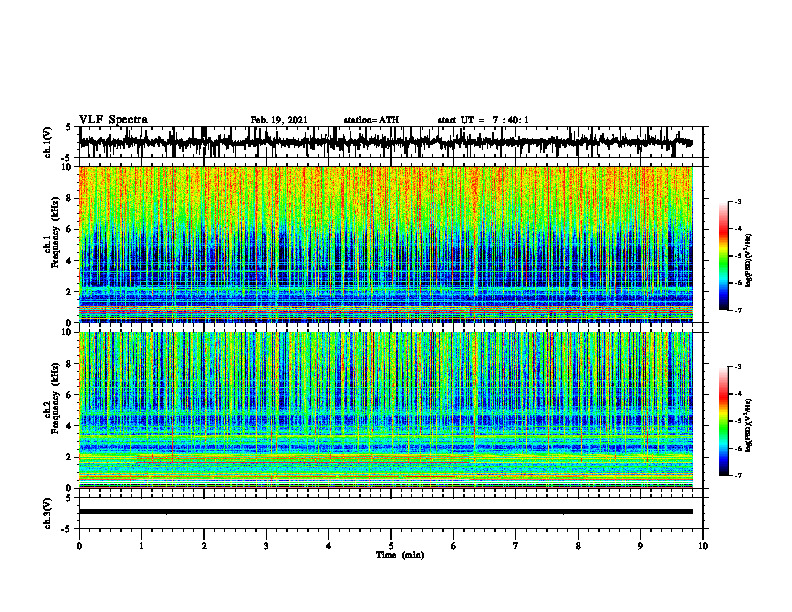The height and width of the screenshot is (612, 792).
Task: Click the "station=ATH" label
Action: 371,120
